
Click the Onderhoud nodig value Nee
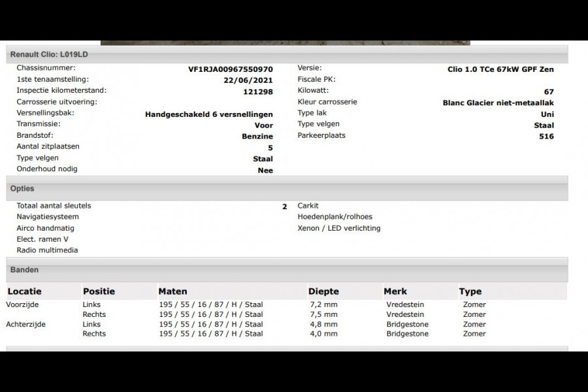click(265, 170)
